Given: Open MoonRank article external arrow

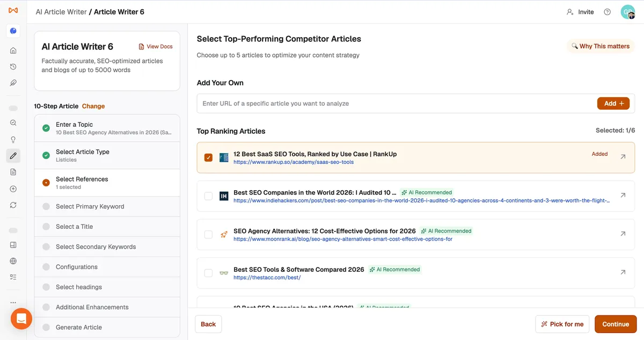Looking at the screenshot, I should pos(623,234).
